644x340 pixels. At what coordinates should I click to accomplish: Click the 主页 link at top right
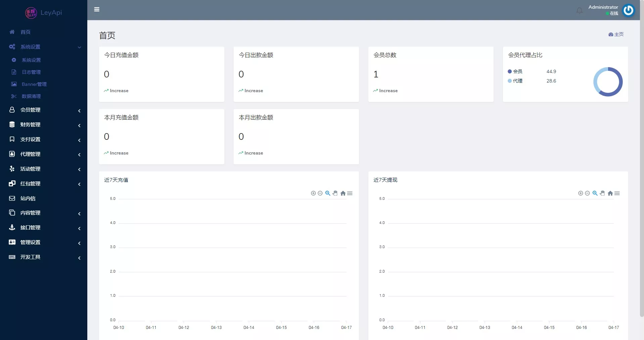(616, 34)
